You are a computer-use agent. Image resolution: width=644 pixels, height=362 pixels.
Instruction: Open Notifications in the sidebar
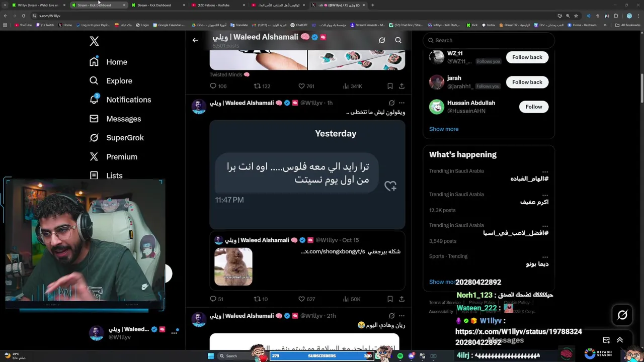coord(120,100)
